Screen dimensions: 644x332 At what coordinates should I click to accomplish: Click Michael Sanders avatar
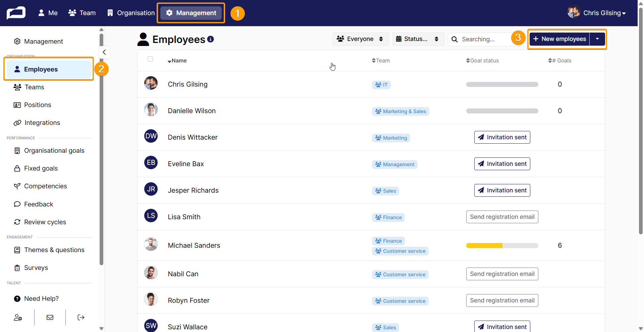point(151,244)
